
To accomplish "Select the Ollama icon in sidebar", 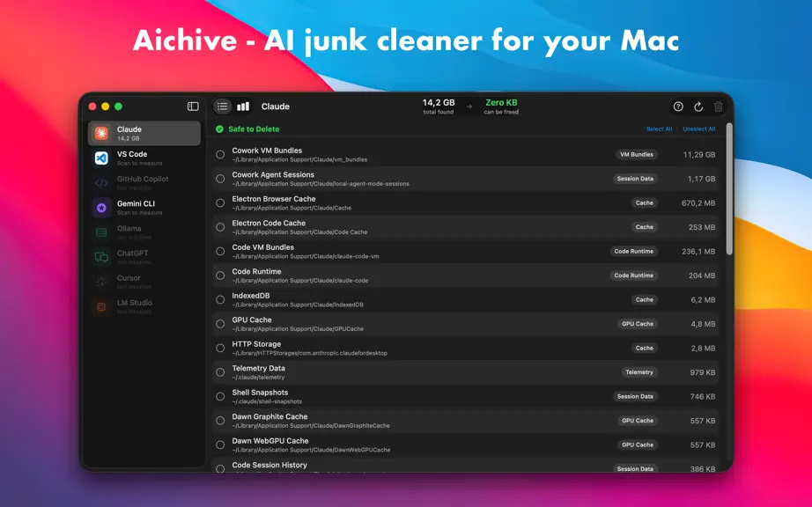I will tap(101, 232).
